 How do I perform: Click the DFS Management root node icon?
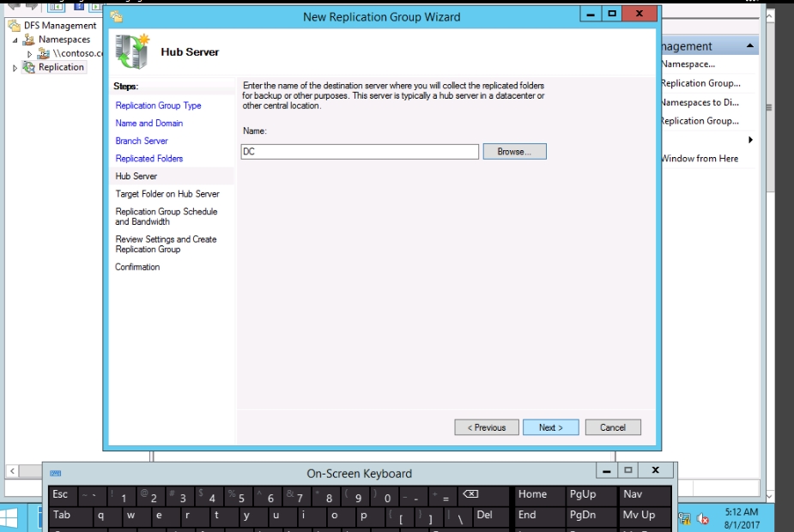pyautogui.click(x=15, y=26)
